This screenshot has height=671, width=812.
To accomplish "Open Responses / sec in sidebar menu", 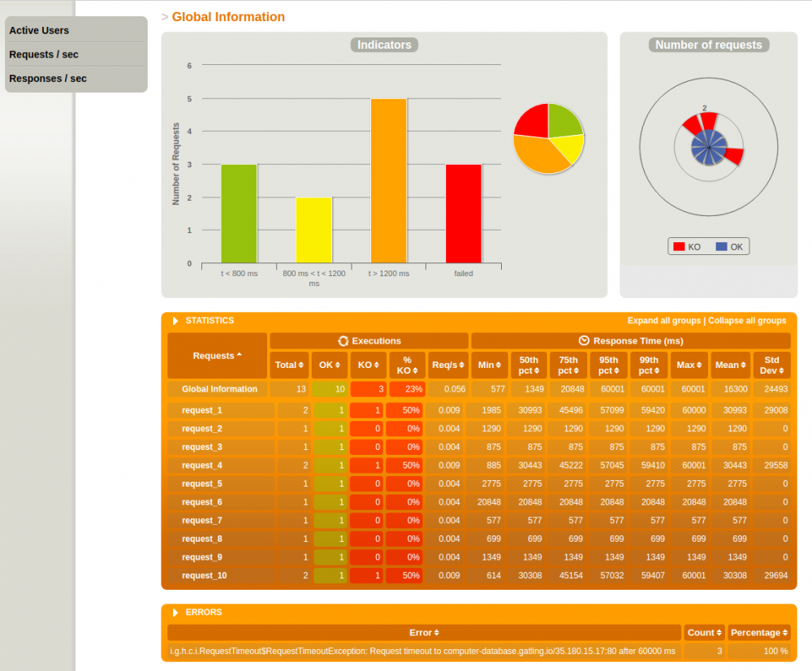I will coord(48,79).
